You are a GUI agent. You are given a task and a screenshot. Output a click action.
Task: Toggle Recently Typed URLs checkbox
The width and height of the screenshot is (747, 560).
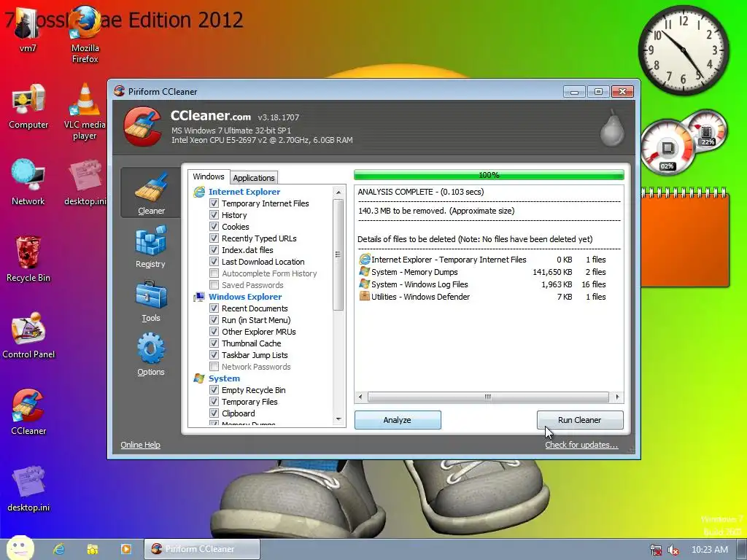tap(214, 238)
